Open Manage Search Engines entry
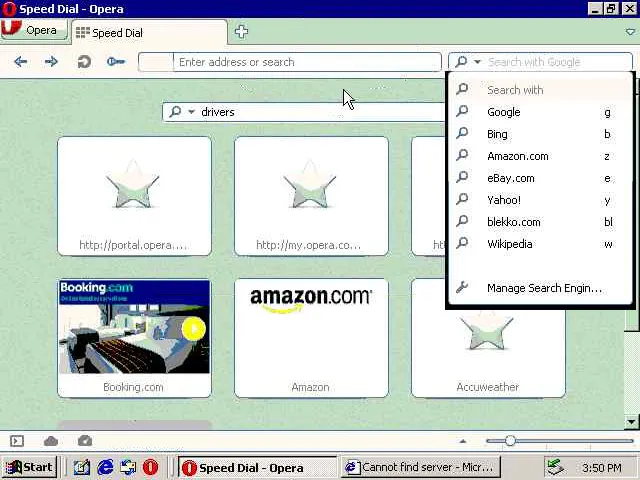The width and height of the screenshot is (640, 480). click(540, 288)
